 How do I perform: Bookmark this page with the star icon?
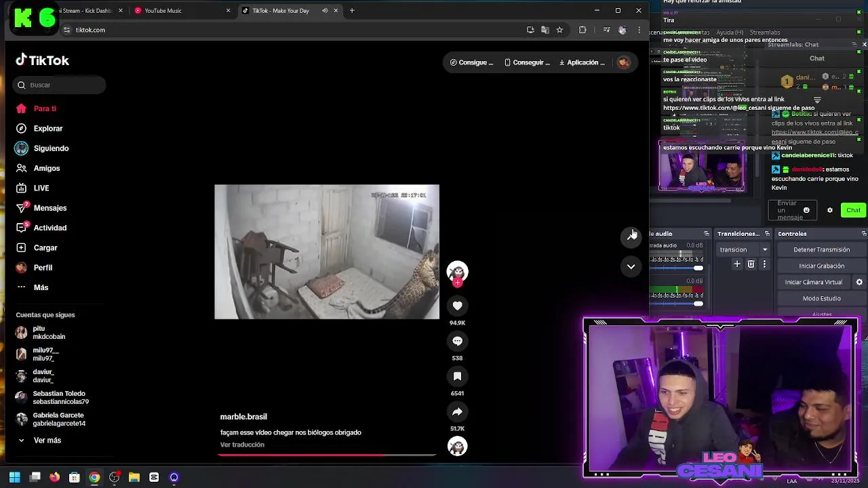[x=559, y=30]
